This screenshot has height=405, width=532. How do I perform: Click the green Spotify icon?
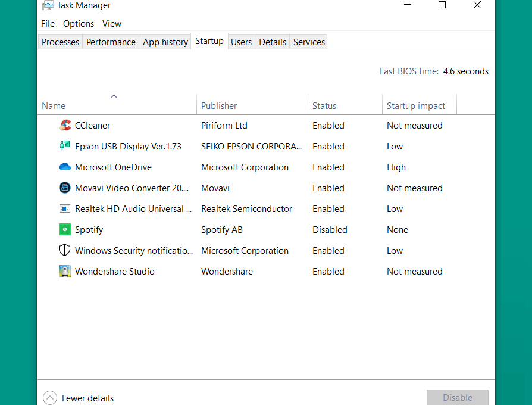pos(64,229)
